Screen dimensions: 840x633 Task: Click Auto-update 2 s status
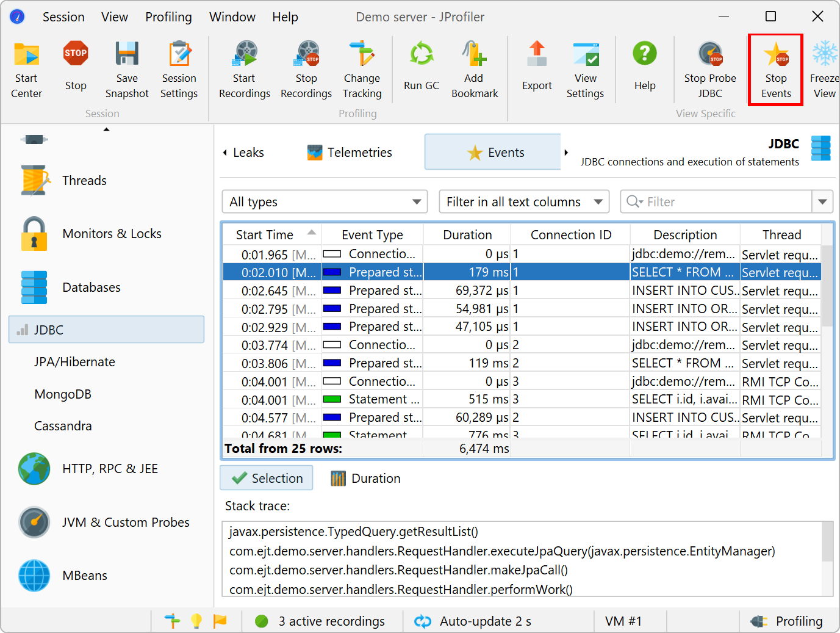473,621
